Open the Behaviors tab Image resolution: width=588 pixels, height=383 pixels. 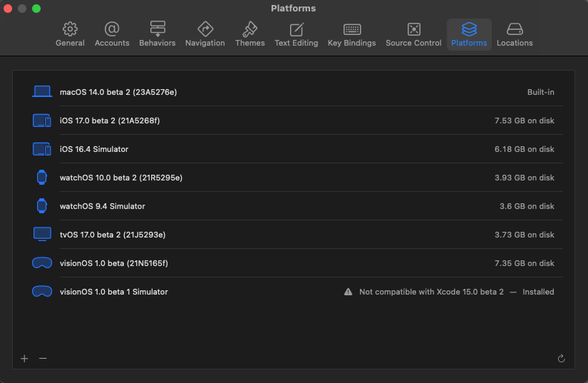(157, 34)
